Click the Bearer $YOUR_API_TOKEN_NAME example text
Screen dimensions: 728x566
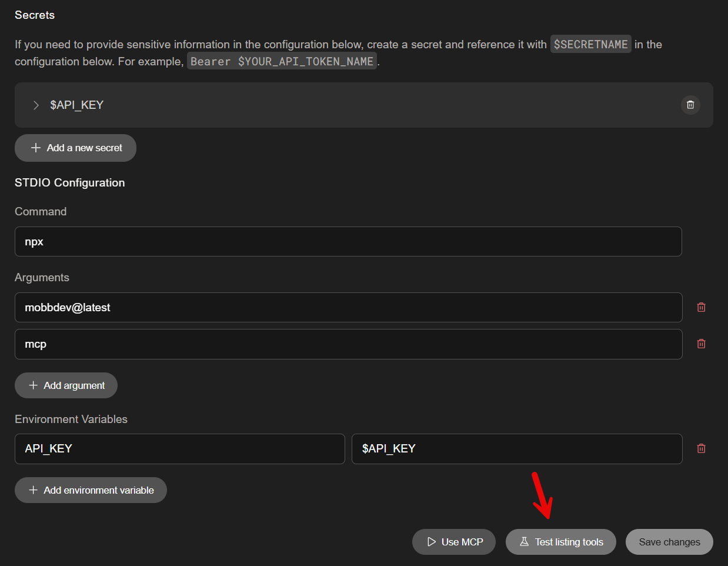[282, 62]
